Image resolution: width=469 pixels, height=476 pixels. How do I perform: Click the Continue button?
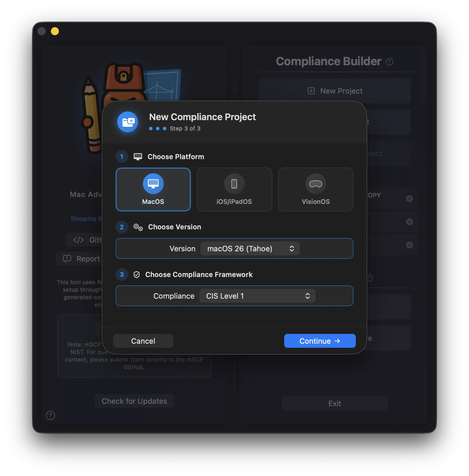tap(320, 341)
